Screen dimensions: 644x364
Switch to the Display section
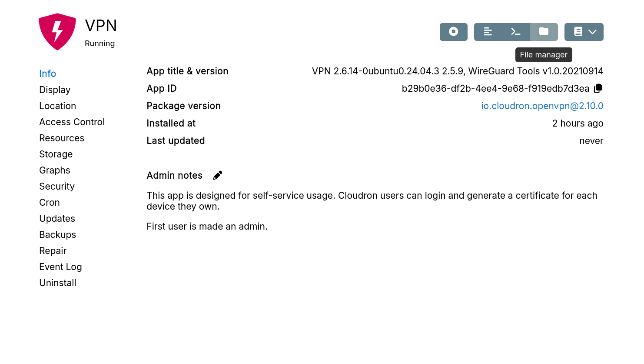point(55,90)
